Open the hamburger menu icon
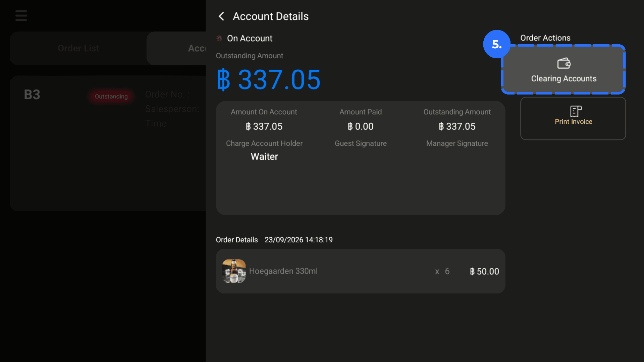The height and width of the screenshot is (362, 644). [21, 15]
